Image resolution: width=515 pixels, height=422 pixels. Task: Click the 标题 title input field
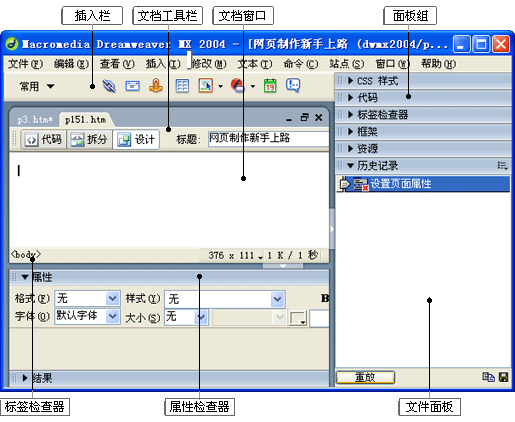click(x=269, y=139)
